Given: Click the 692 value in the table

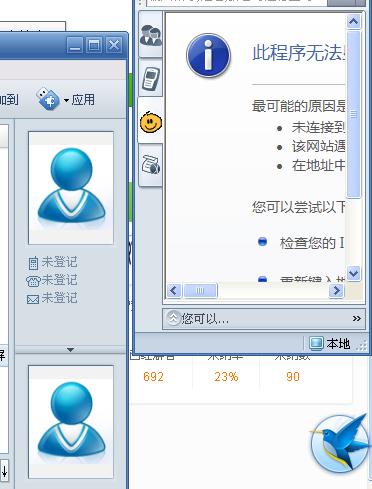Looking at the screenshot, I should 153,377.
